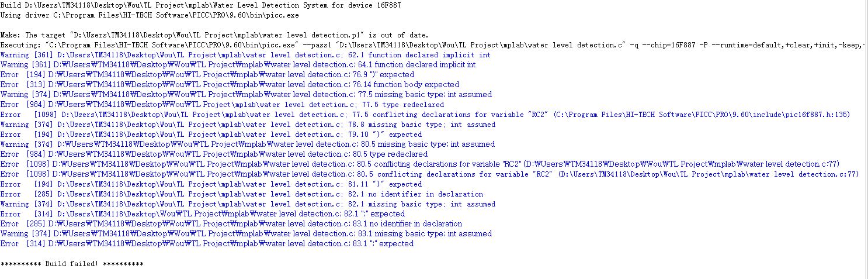Select the error 194 at line 79.10
This screenshot has height=279, width=868.
coord(211,135)
